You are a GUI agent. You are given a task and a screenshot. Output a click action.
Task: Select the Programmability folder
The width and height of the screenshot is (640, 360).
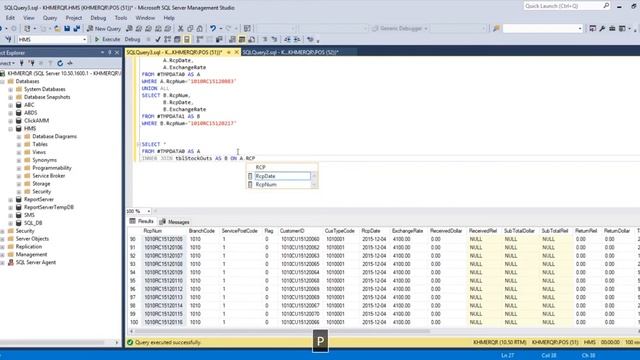click(x=52, y=168)
